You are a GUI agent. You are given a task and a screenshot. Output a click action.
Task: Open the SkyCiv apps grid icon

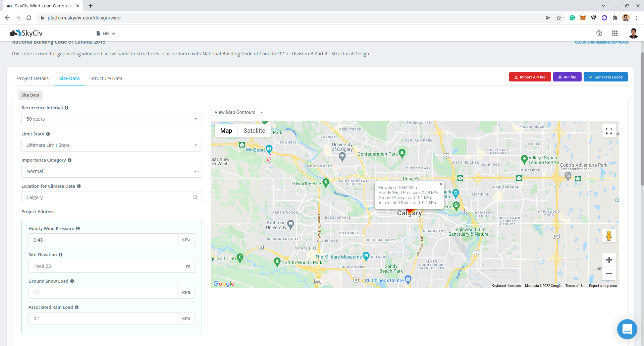pyautogui.click(x=614, y=33)
